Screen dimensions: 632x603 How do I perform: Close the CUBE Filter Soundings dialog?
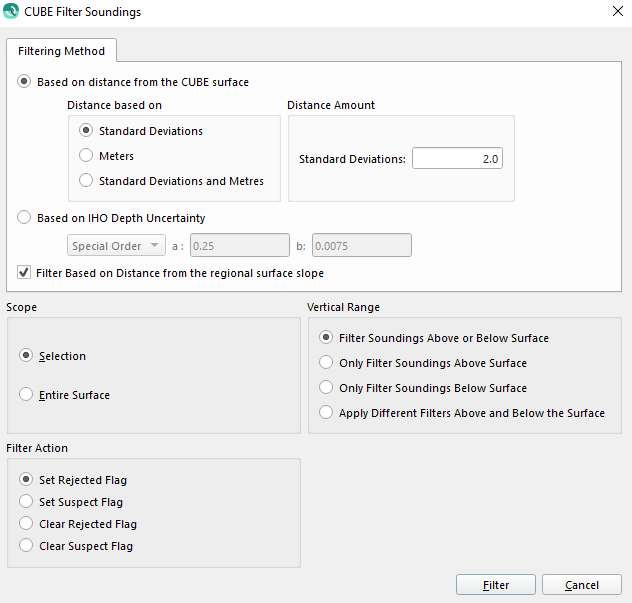pyautogui.click(x=616, y=12)
